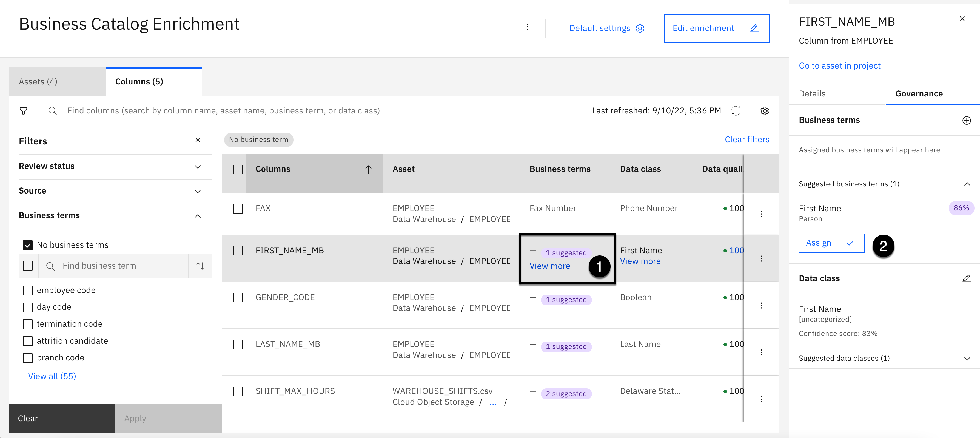Expand the Source filter section
The width and height of the screenshot is (980, 438).
(197, 191)
